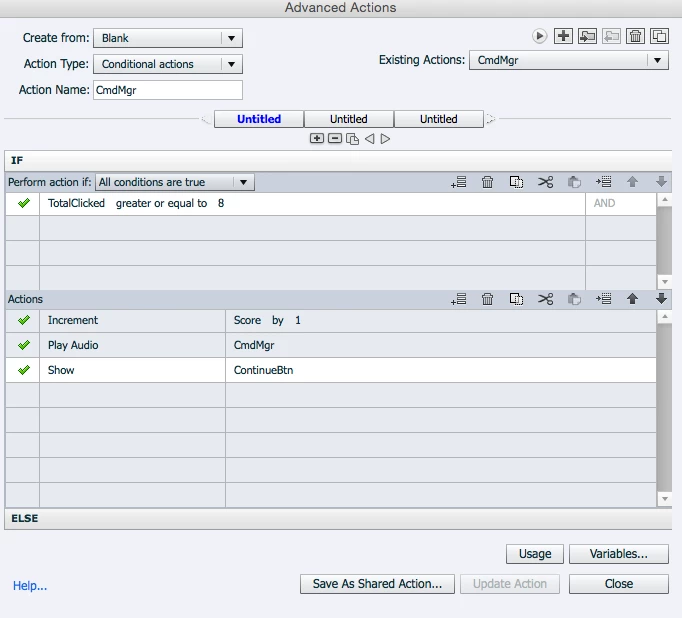Paste condition in IF toolbar
The height and width of the screenshot is (618, 682).
(574, 182)
